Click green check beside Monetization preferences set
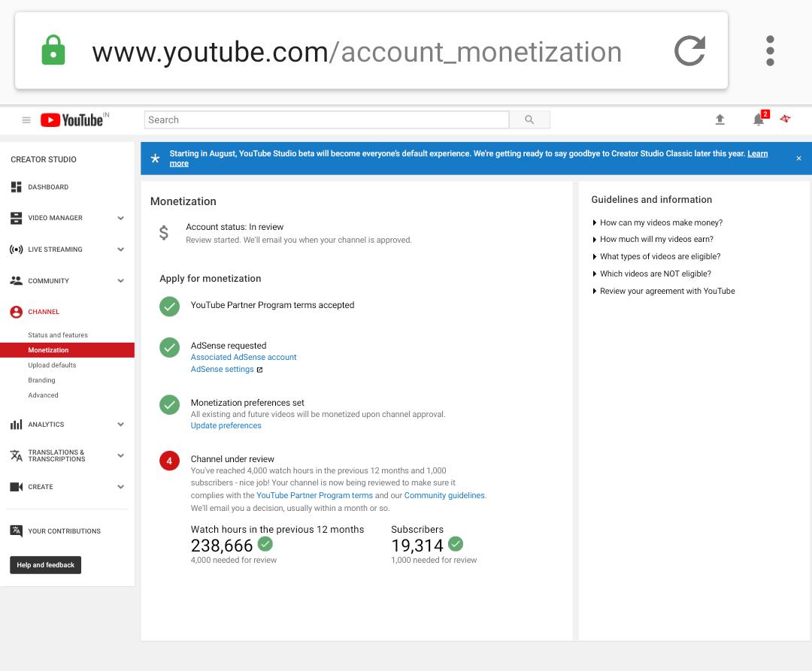812x671 pixels. [x=169, y=404]
